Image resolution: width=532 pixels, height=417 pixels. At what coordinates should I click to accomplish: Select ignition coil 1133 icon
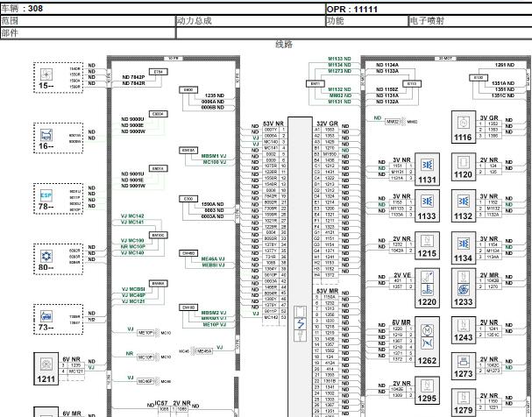point(427,201)
